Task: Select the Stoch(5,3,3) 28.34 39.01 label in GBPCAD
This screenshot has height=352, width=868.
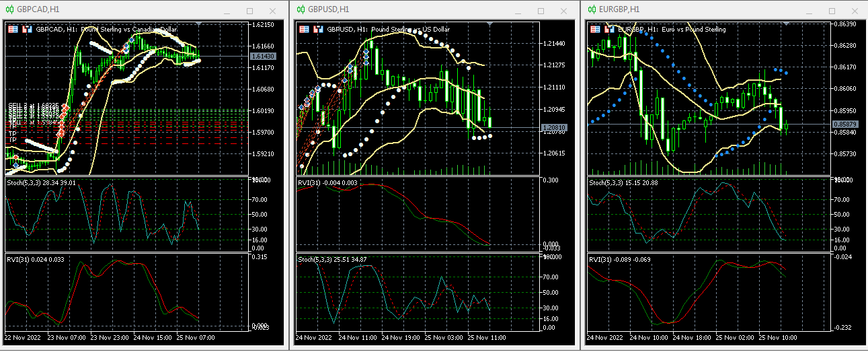Action: tap(41, 182)
